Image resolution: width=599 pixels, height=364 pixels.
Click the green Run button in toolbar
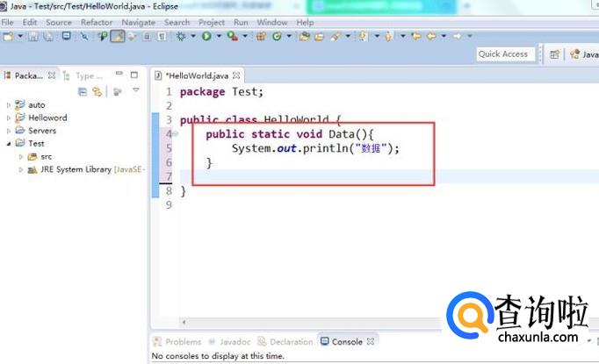[x=206, y=36]
